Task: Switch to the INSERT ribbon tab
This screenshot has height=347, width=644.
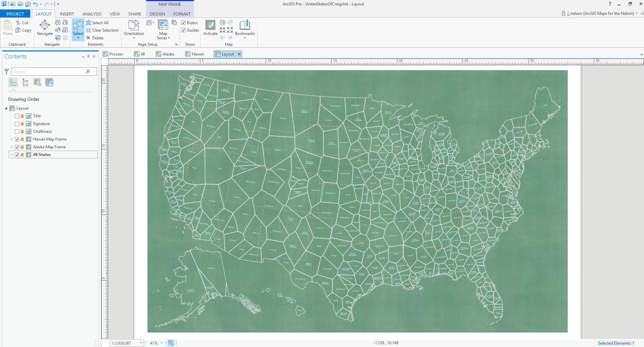Action: point(67,14)
